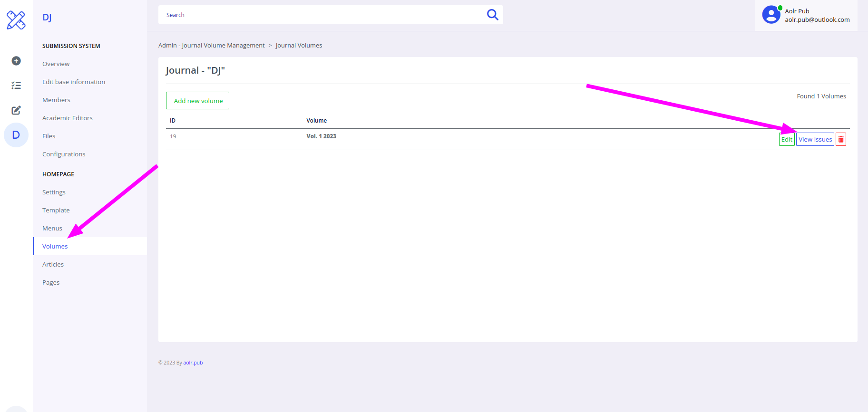Click the pencil-edit sidebar icon

[x=16, y=110]
